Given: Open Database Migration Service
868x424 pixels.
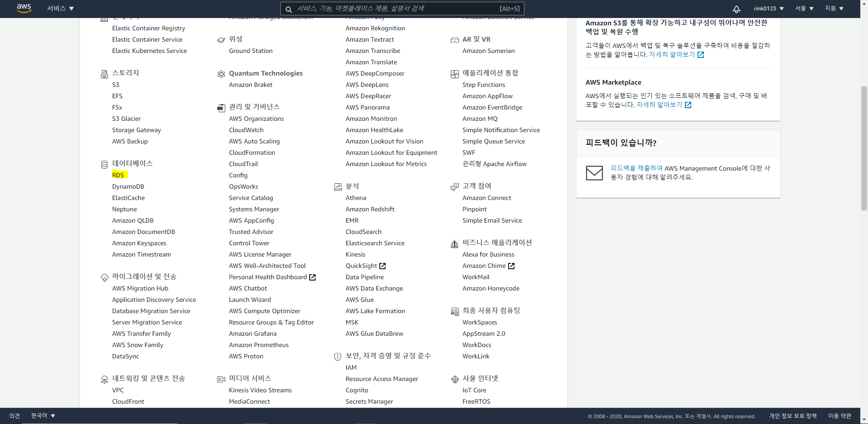Looking at the screenshot, I should 151,311.
